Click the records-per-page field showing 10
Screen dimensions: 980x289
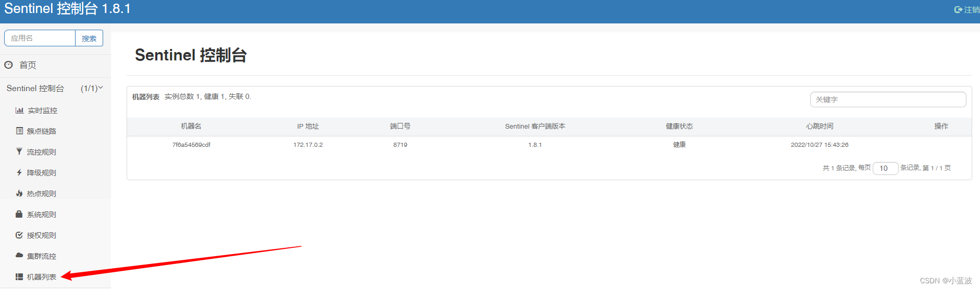pyautogui.click(x=885, y=168)
